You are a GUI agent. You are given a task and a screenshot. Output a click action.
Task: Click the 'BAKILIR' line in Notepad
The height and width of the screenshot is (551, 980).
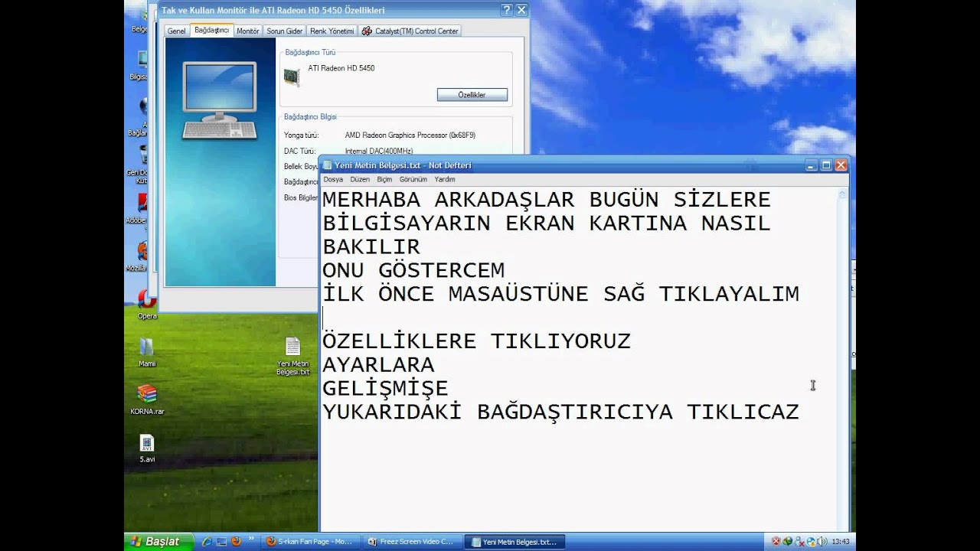click(x=371, y=246)
